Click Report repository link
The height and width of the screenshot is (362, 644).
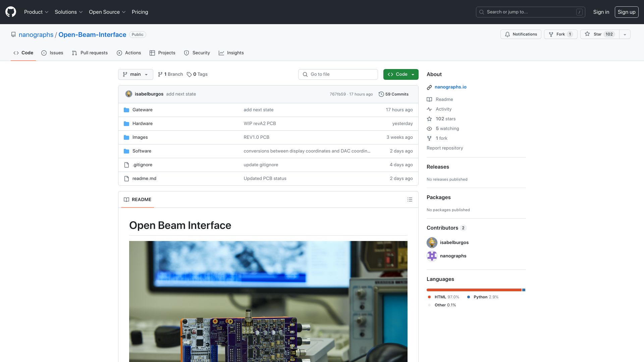pos(445,148)
